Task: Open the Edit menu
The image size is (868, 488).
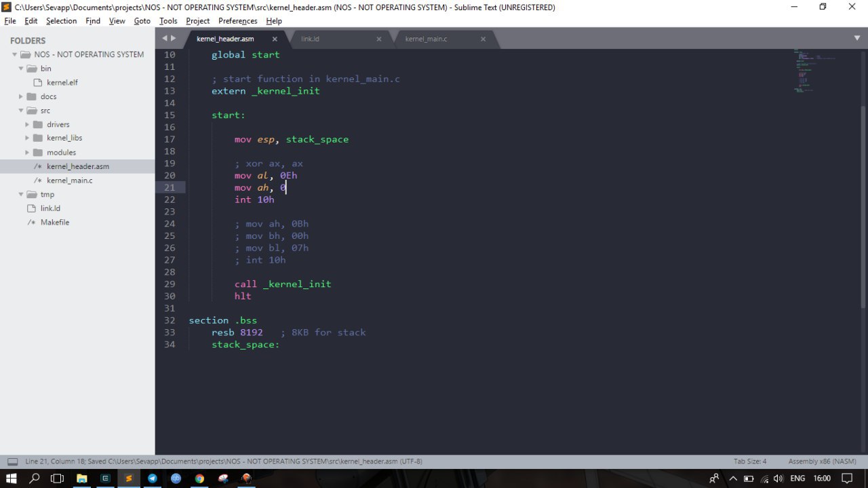Action: point(31,21)
